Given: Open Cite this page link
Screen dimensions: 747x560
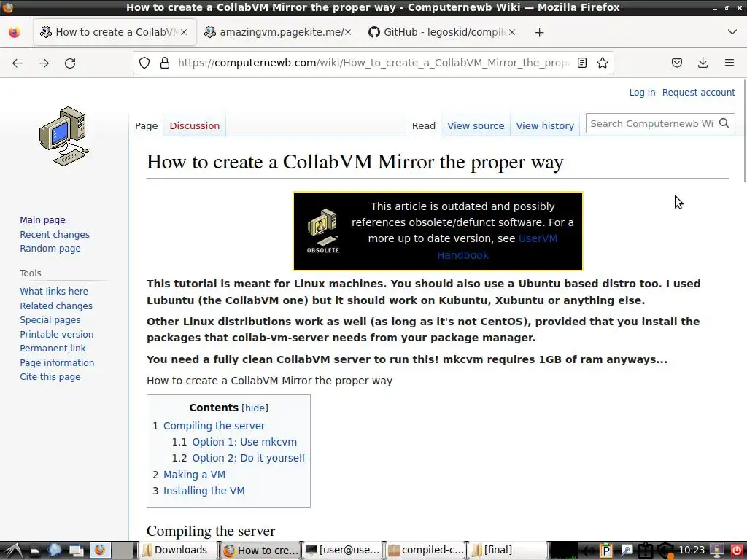Looking at the screenshot, I should (x=50, y=377).
